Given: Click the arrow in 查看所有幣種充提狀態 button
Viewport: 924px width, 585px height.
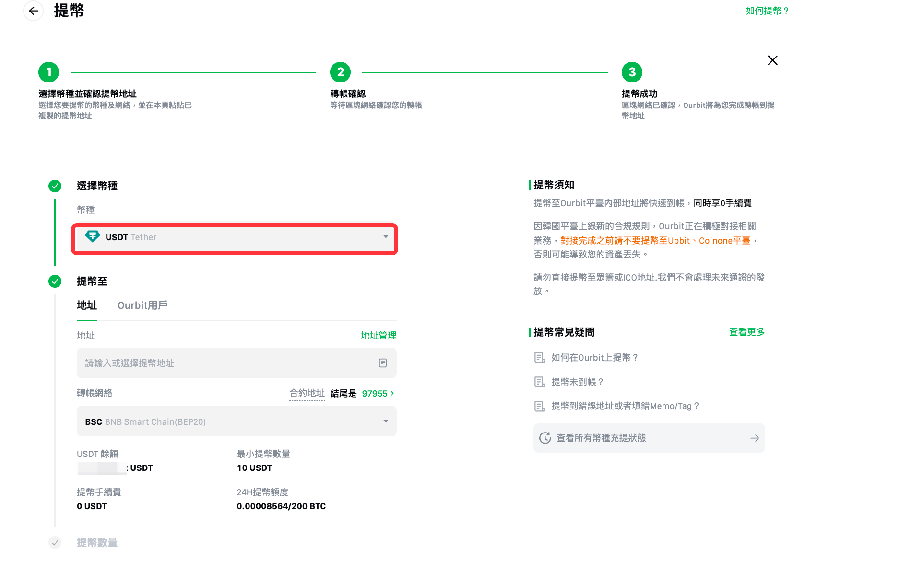Looking at the screenshot, I should (x=755, y=438).
